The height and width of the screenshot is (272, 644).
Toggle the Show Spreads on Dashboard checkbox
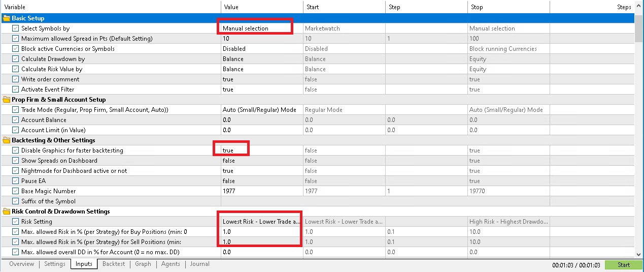pyautogui.click(x=16, y=161)
